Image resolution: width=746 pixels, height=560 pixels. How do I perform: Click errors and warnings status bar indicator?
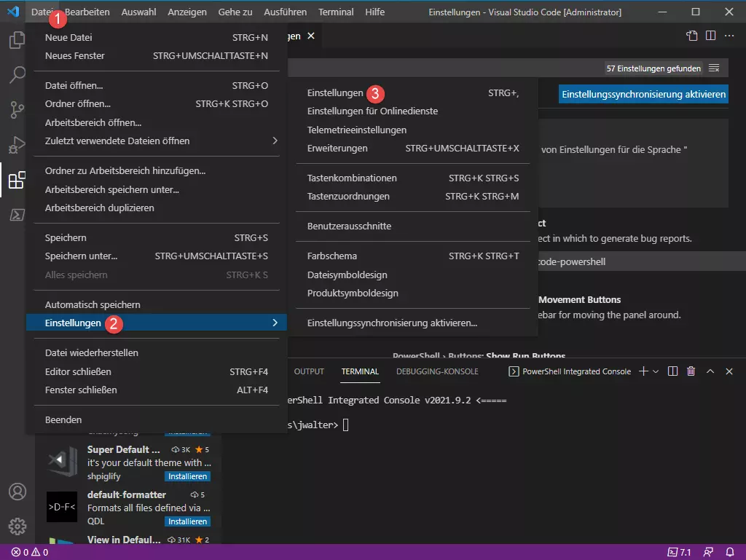pyautogui.click(x=30, y=552)
